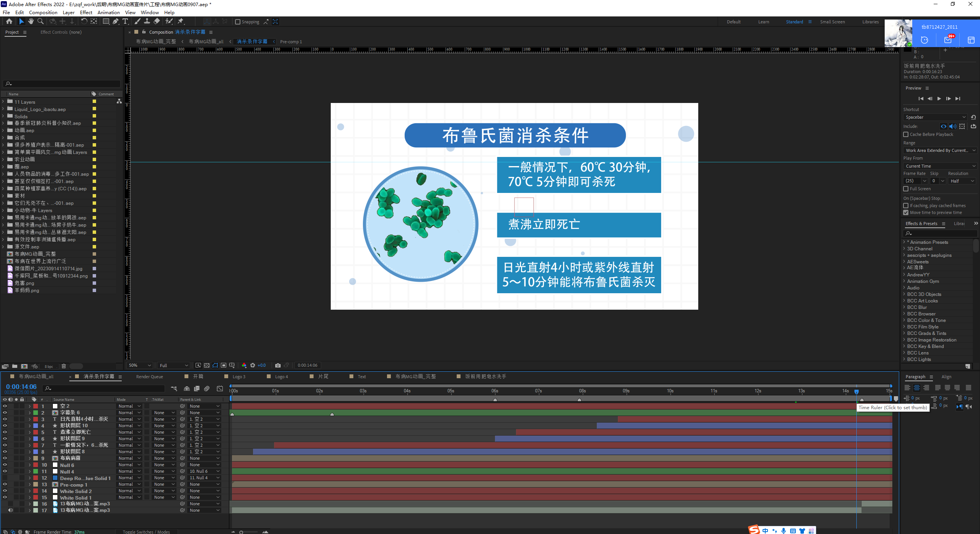Switch to Learn workspace
Image resolution: width=980 pixels, height=534 pixels.
click(x=763, y=22)
